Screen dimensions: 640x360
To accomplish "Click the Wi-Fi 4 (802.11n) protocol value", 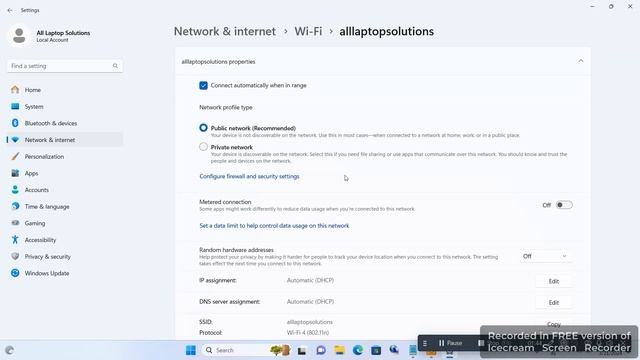I will click(308, 333).
